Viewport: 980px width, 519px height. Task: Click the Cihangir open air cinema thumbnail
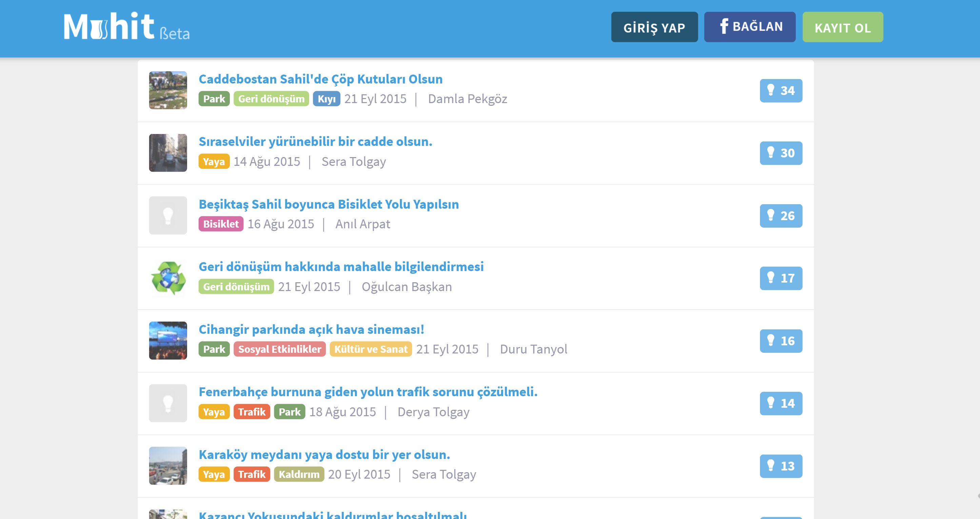tap(168, 341)
